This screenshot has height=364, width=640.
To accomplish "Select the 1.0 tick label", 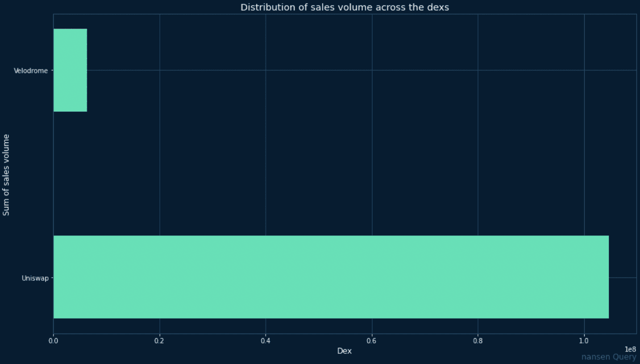I will [583, 339].
